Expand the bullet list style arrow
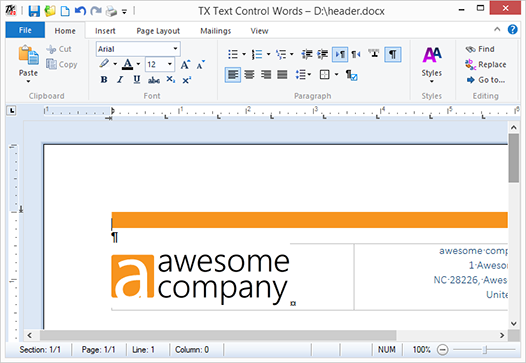The height and width of the screenshot is (363, 526). [244, 54]
